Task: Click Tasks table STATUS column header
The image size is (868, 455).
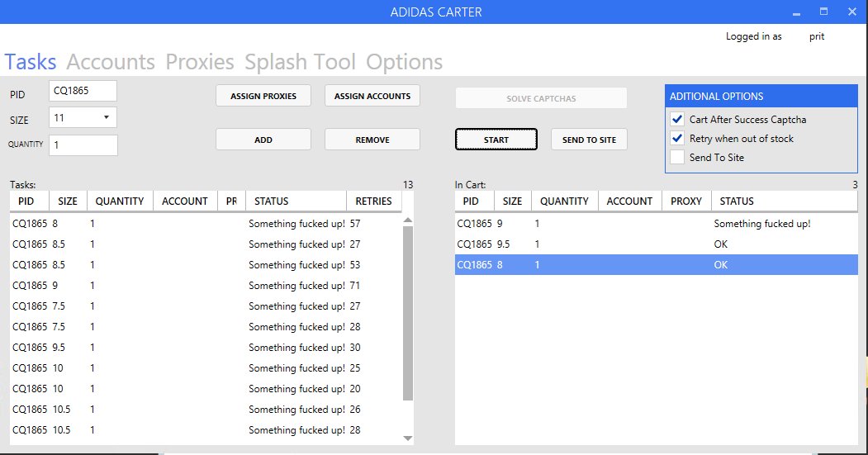Action: (x=296, y=201)
